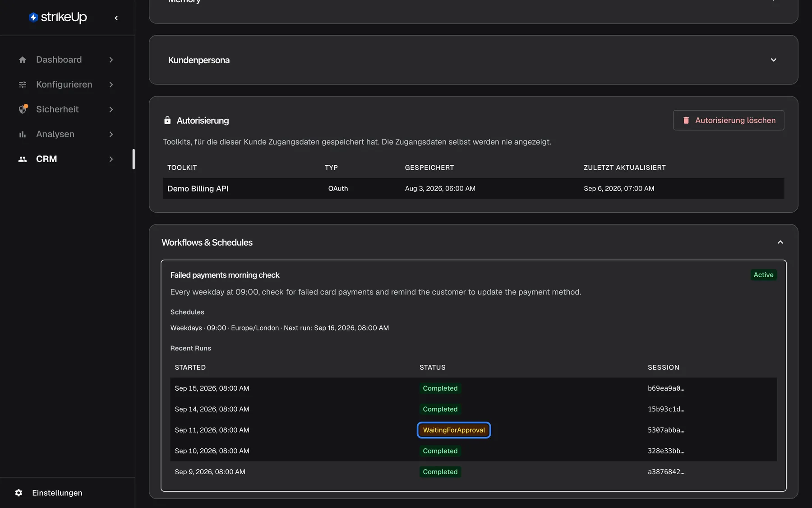Click the Konfigurieren sliders icon
Viewport: 812px width, 508px height.
point(23,84)
